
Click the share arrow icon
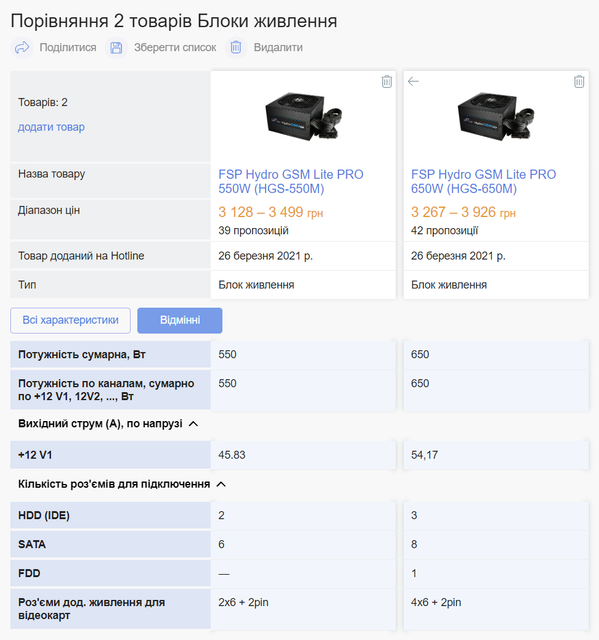[22, 47]
